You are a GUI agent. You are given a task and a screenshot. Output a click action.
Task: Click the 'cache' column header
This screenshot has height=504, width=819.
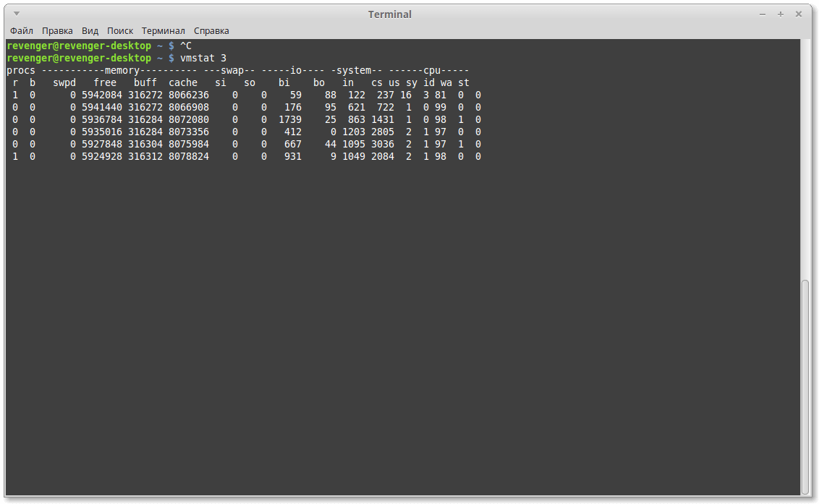point(183,82)
